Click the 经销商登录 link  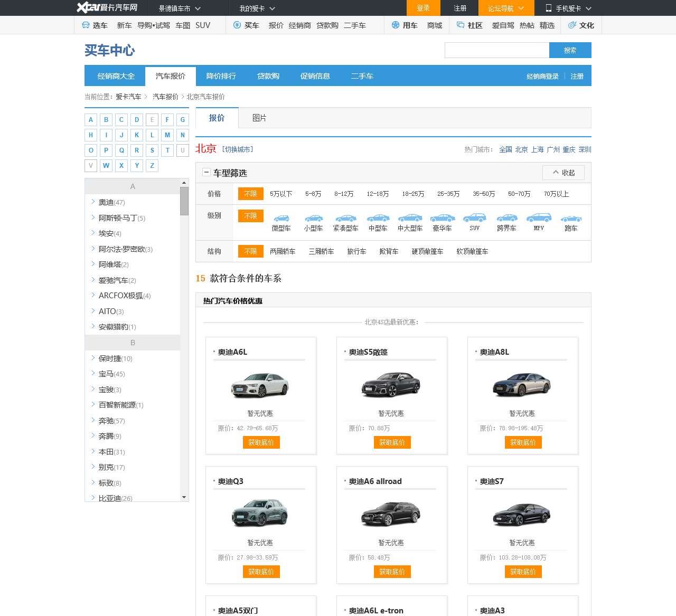[542, 77]
